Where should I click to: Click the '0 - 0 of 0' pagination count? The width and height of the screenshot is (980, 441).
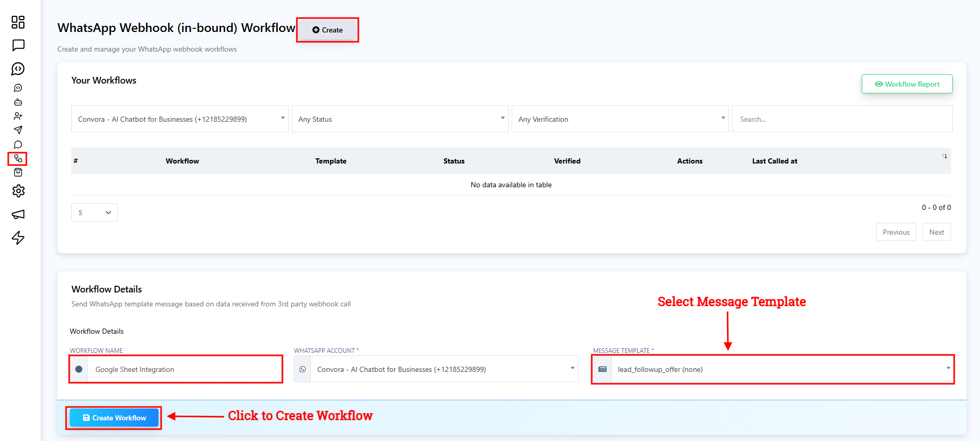(936, 207)
